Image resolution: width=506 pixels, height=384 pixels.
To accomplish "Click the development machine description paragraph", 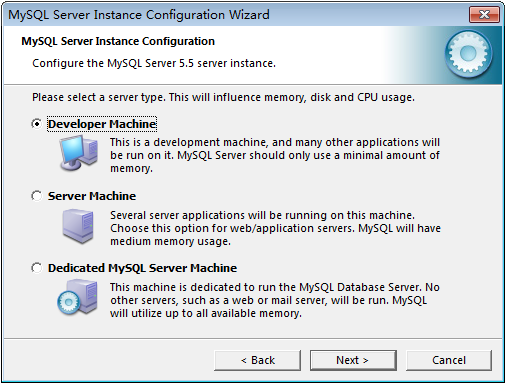I will pos(275,155).
